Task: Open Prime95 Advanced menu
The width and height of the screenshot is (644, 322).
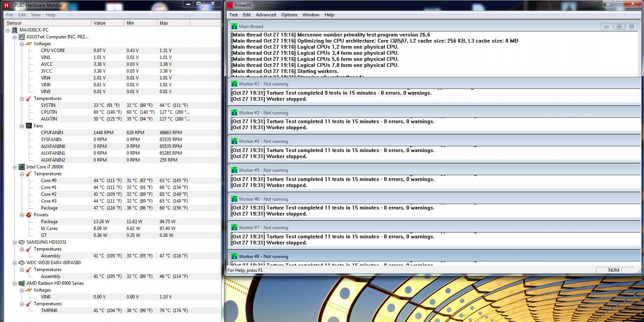Action: pos(266,15)
